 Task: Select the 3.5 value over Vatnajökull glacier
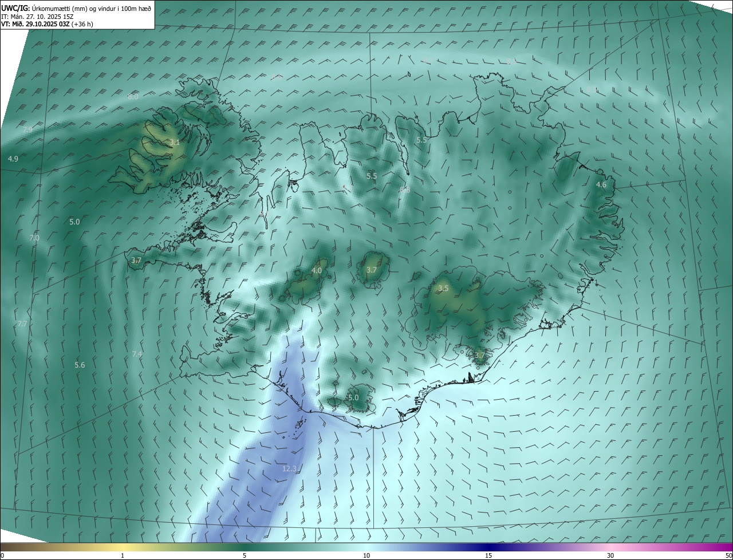443,288
